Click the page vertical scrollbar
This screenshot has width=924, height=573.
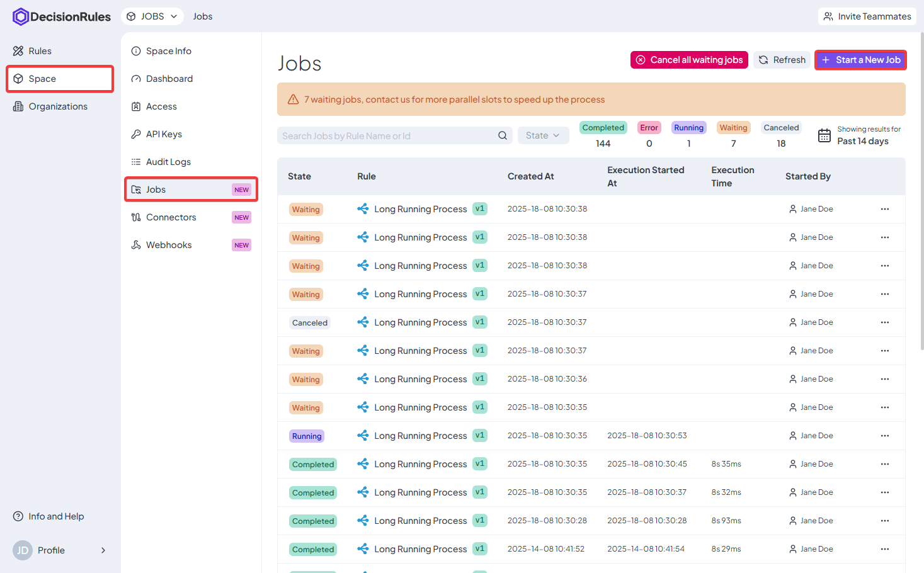click(921, 189)
